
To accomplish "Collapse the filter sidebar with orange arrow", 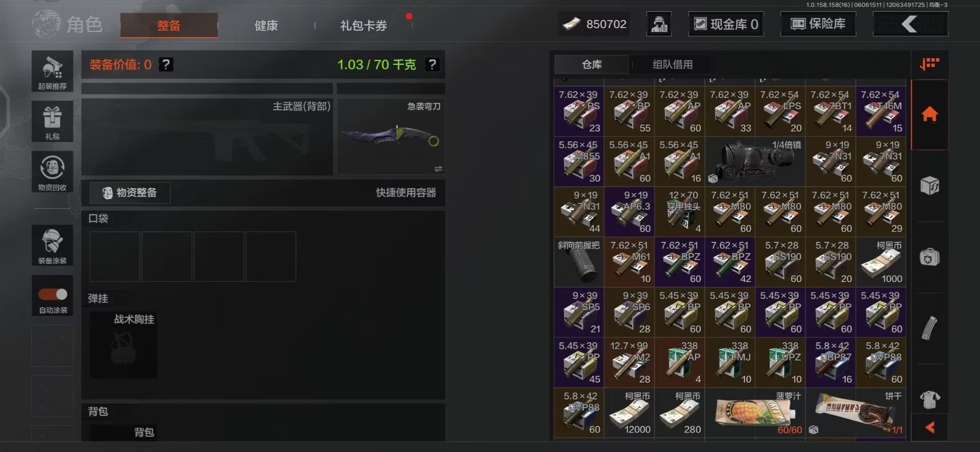I will pyautogui.click(x=929, y=428).
